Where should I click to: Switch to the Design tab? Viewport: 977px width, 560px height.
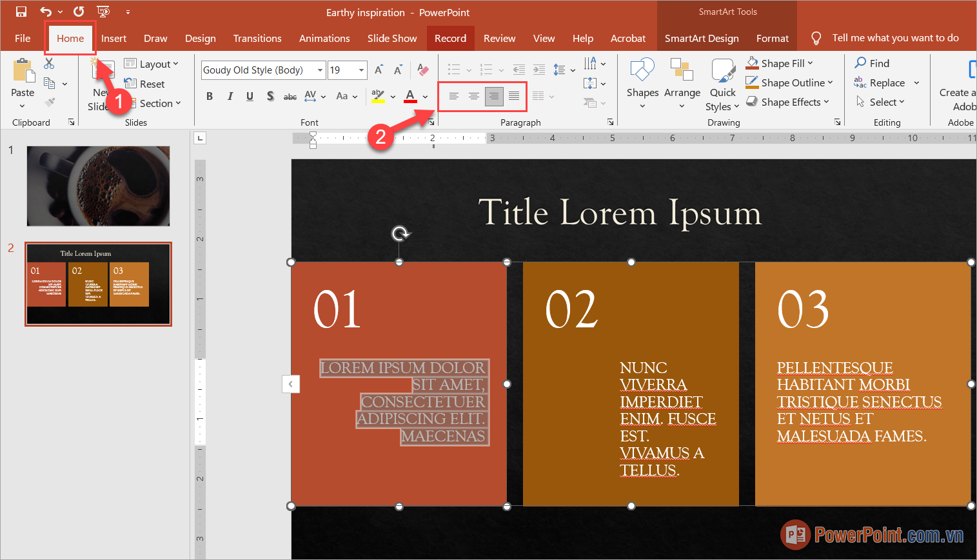pyautogui.click(x=201, y=38)
